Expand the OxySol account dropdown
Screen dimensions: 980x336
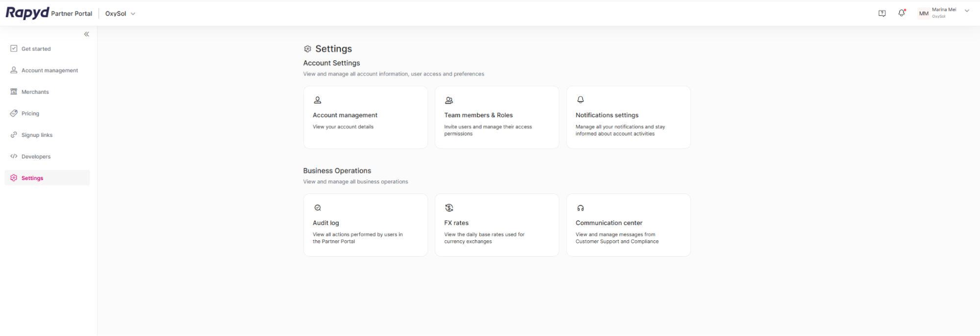(121, 14)
